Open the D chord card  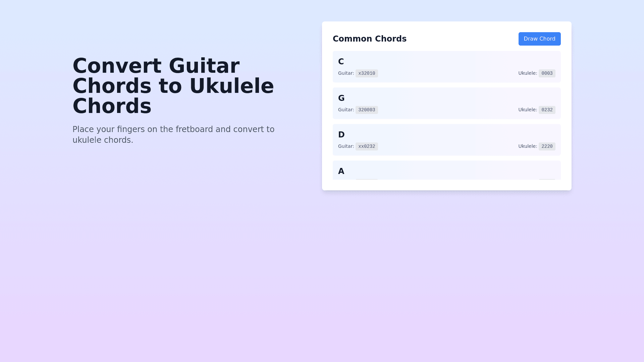pos(446,139)
